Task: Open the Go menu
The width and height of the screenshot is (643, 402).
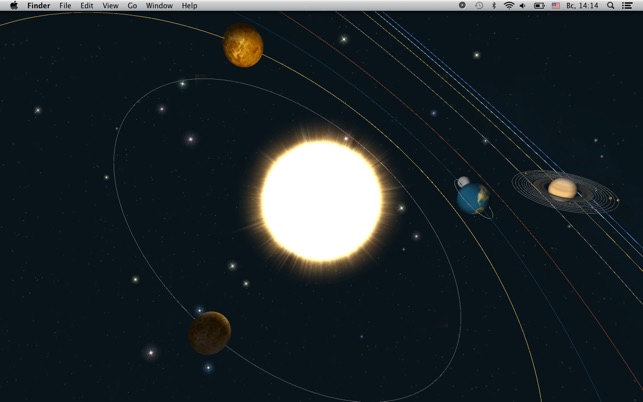Action: [132, 6]
